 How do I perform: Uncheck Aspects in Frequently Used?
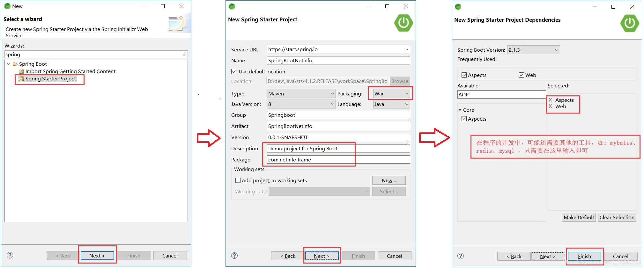[x=464, y=75]
